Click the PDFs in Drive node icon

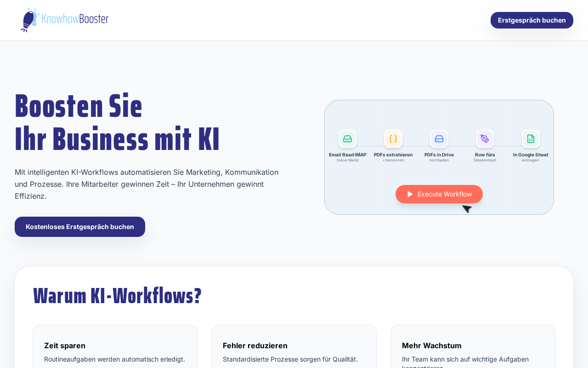tap(439, 139)
